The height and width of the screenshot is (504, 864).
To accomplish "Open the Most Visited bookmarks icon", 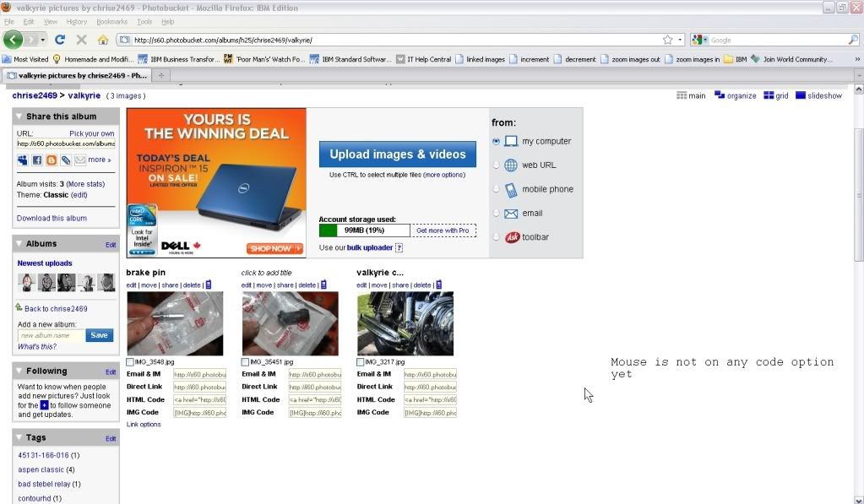I will pos(7,59).
